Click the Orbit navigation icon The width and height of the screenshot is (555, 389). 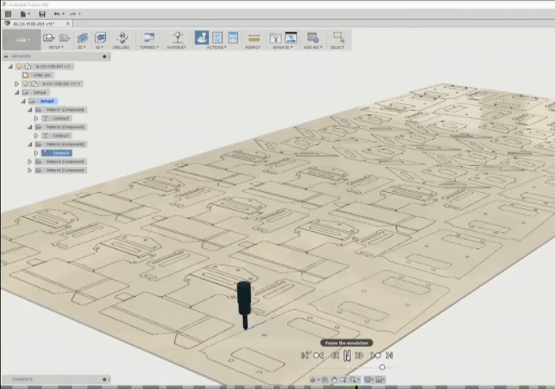coord(313,380)
